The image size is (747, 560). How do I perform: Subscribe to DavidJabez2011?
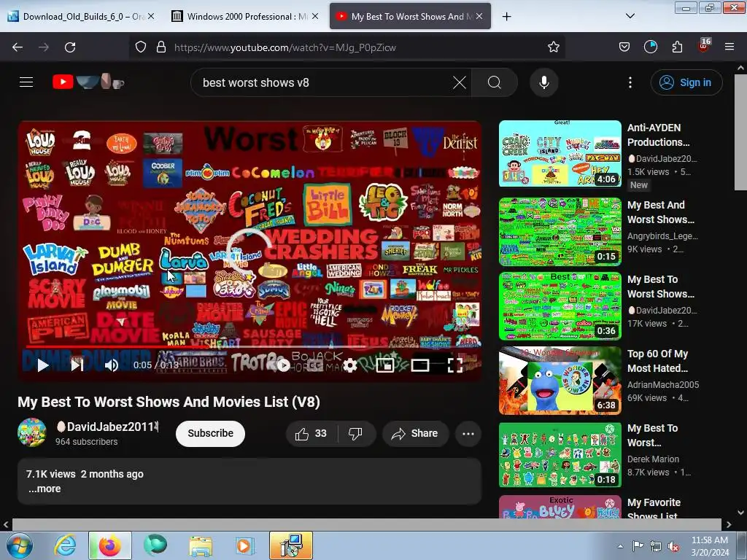tap(210, 433)
